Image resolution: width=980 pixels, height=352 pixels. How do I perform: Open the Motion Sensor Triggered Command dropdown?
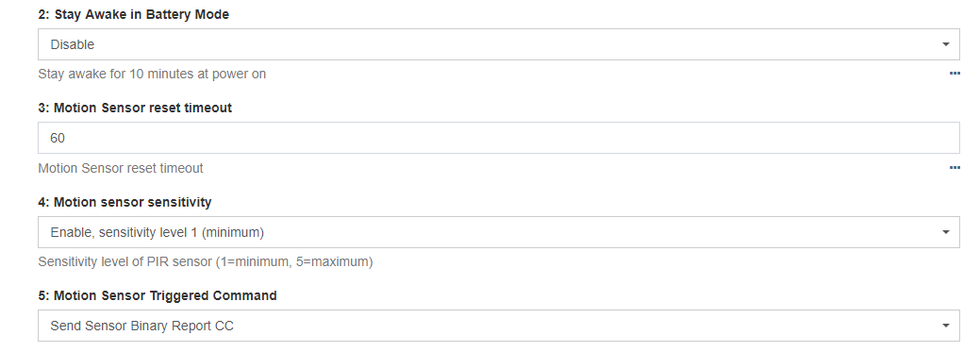tap(499, 326)
